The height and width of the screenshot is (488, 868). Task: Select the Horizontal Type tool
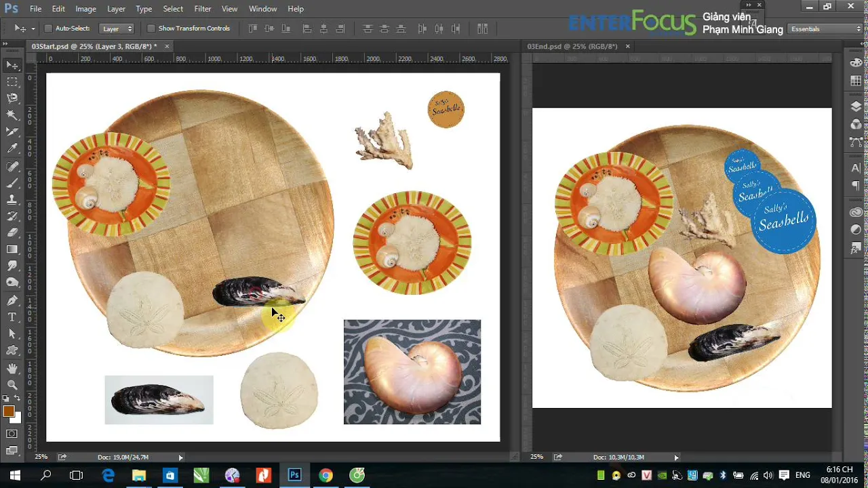(x=12, y=317)
